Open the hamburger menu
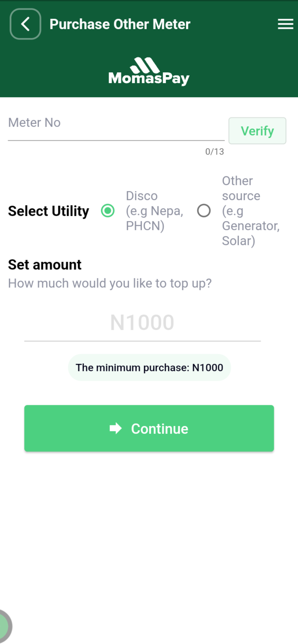Viewport: 298px width, 644px height. coord(285,24)
